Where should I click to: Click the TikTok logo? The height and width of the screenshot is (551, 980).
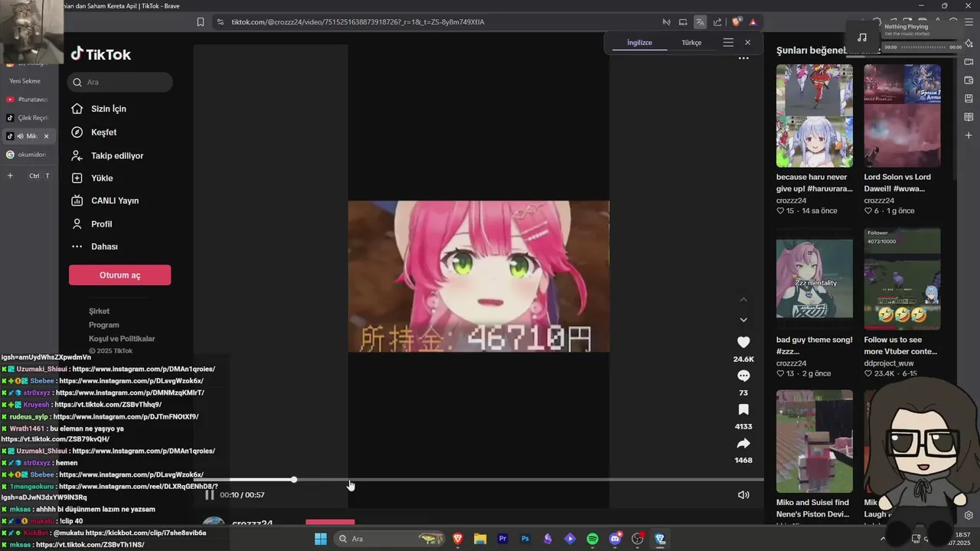(x=101, y=54)
